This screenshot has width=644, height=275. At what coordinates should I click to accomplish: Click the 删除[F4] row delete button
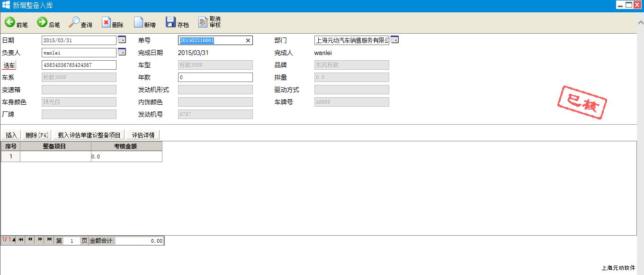(37, 135)
